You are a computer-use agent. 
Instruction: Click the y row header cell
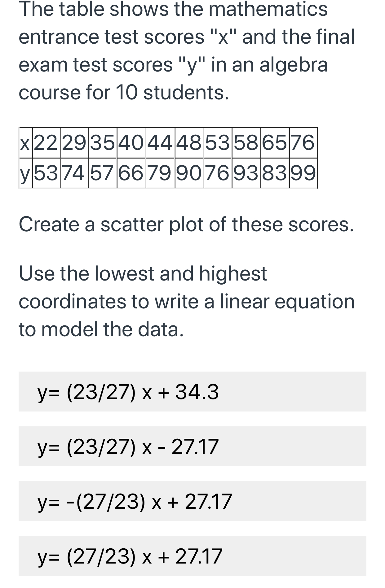pyautogui.click(x=26, y=173)
